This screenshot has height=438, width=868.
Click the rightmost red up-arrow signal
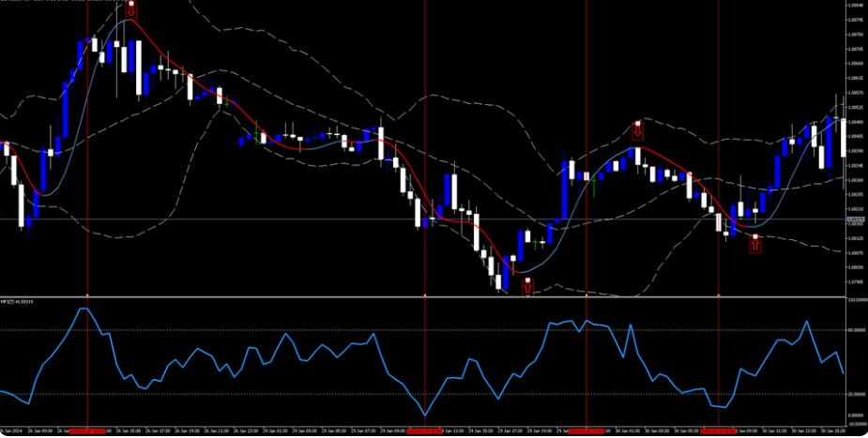tap(754, 244)
